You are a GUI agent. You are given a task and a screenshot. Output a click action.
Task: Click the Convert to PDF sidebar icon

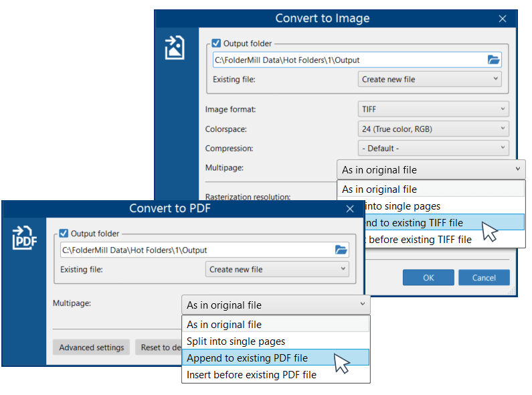pyautogui.click(x=24, y=238)
